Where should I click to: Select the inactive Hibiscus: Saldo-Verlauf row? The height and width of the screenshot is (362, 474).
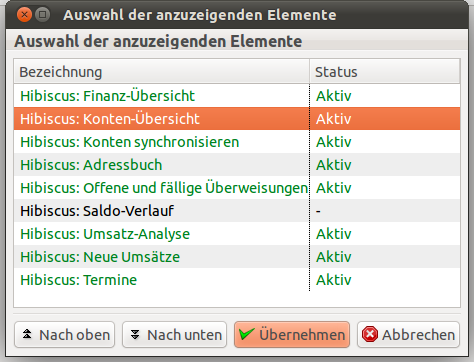237,211
